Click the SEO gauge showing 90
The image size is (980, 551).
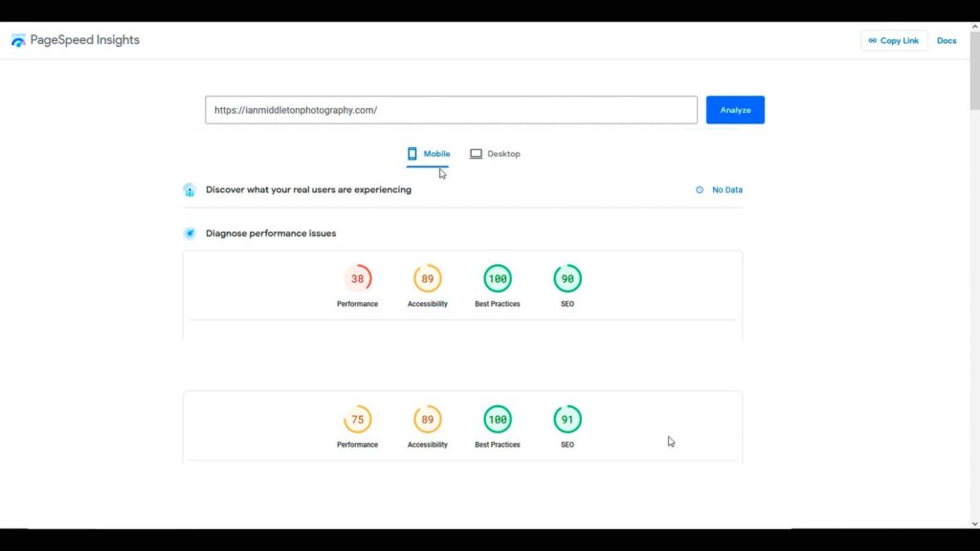[568, 278]
